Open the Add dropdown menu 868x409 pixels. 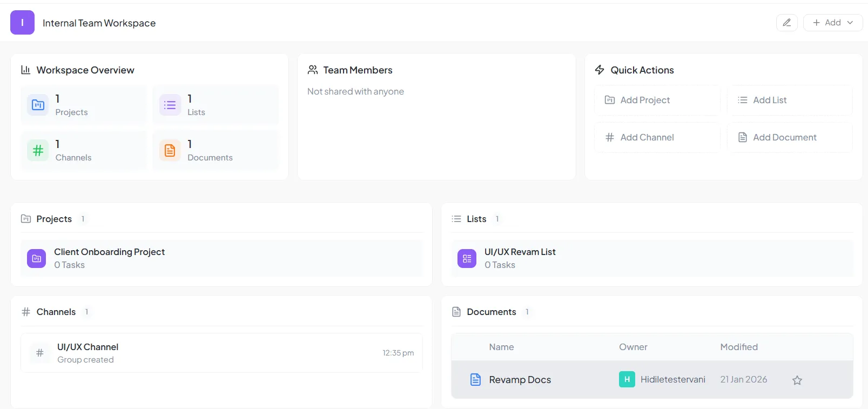832,23
